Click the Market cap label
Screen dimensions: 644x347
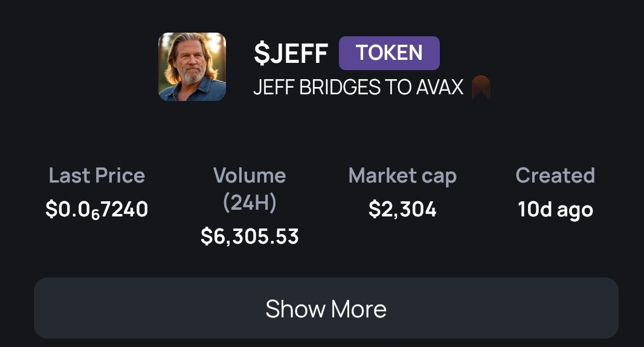402,175
